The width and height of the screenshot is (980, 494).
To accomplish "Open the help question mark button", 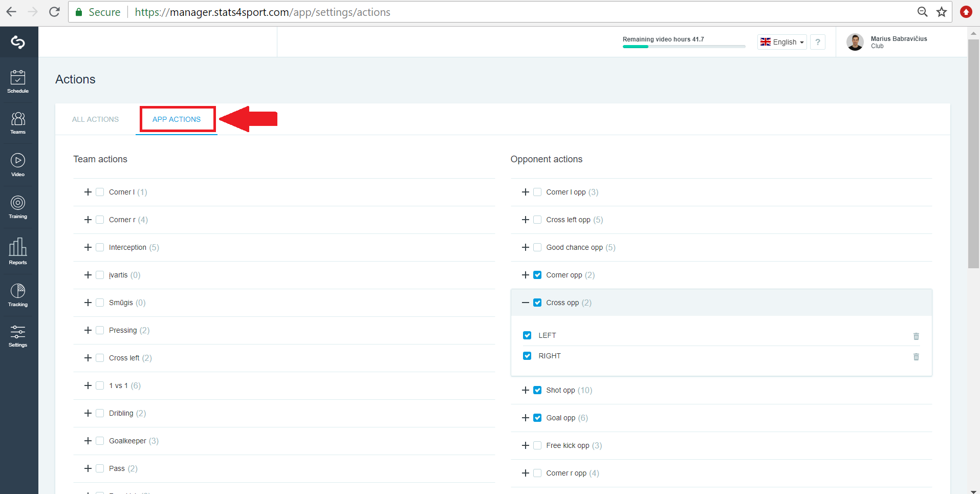I will pos(818,42).
